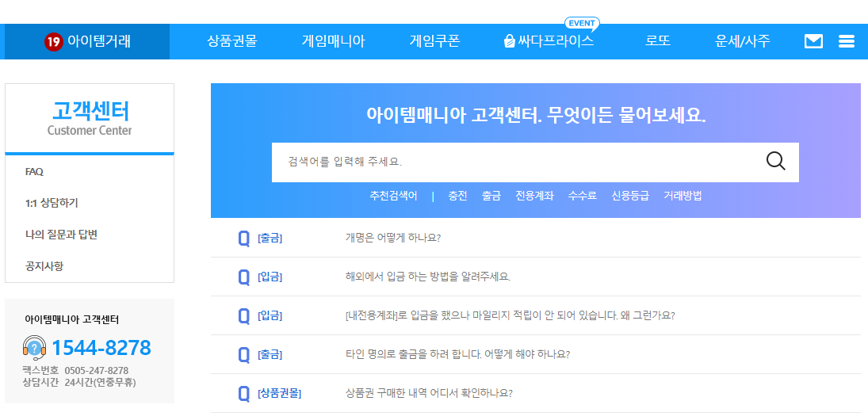
Task: Open question 타인 명의로 출금을 하려 합니다
Action: pyautogui.click(x=458, y=354)
